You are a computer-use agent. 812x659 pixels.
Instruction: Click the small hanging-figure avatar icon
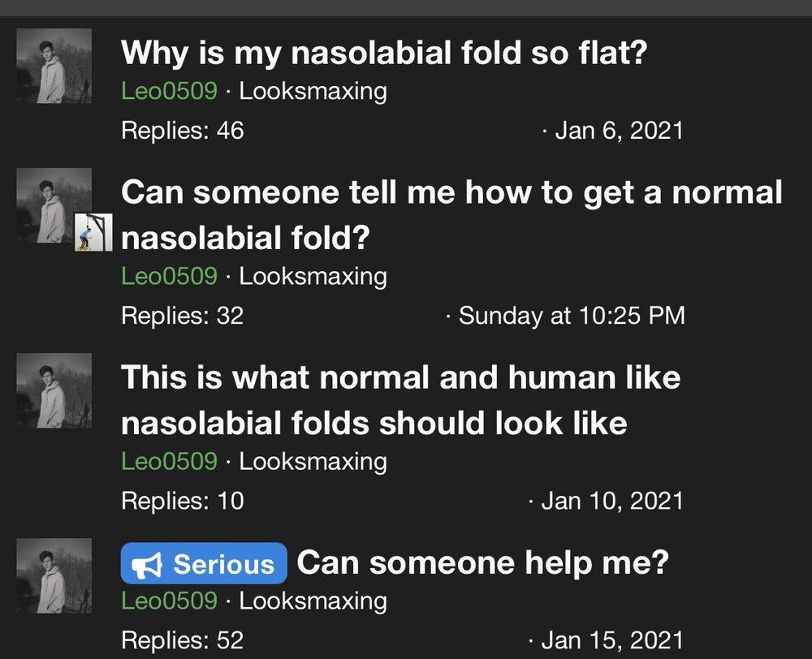click(x=93, y=232)
